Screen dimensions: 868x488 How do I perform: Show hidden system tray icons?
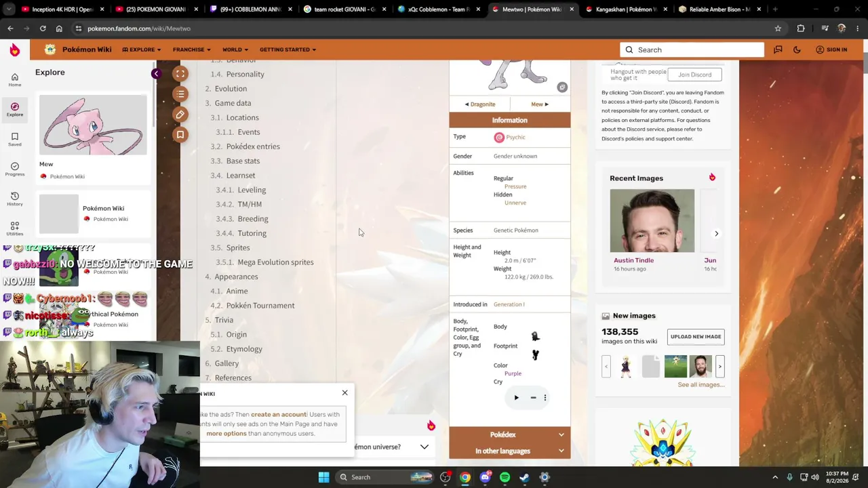click(775, 477)
